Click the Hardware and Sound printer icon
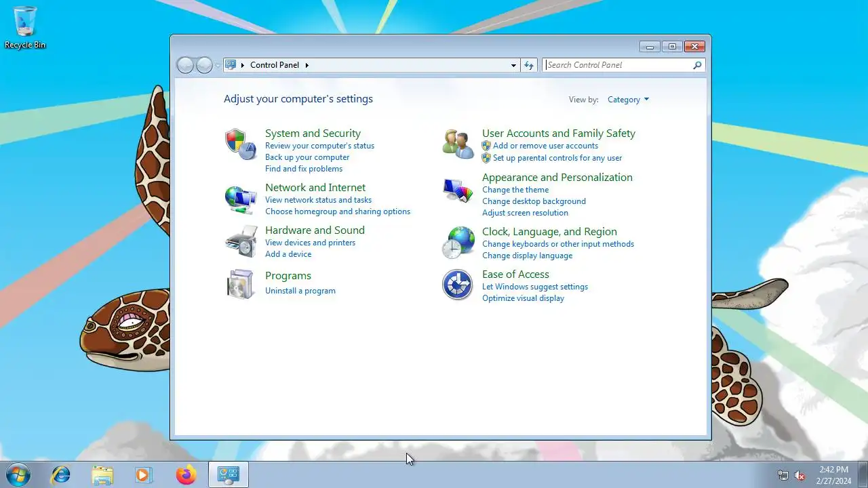This screenshot has height=488, width=868. click(241, 241)
